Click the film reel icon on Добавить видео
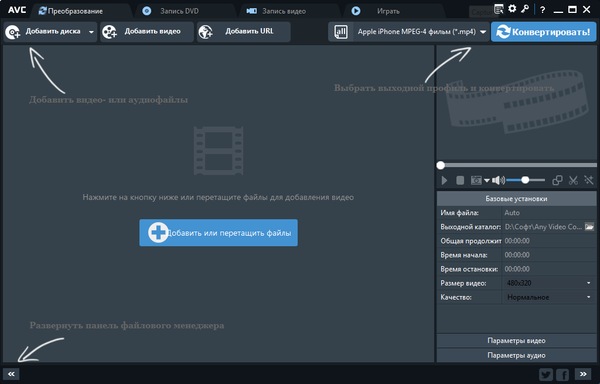The width and height of the screenshot is (600, 384). [109, 32]
